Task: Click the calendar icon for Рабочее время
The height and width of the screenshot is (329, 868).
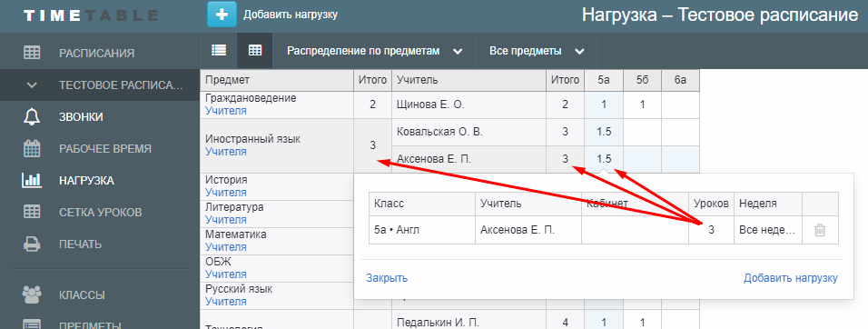Action: coord(32,148)
